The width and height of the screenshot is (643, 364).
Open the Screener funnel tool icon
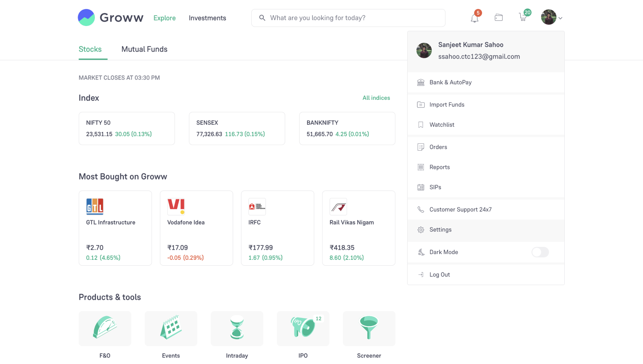point(369,328)
